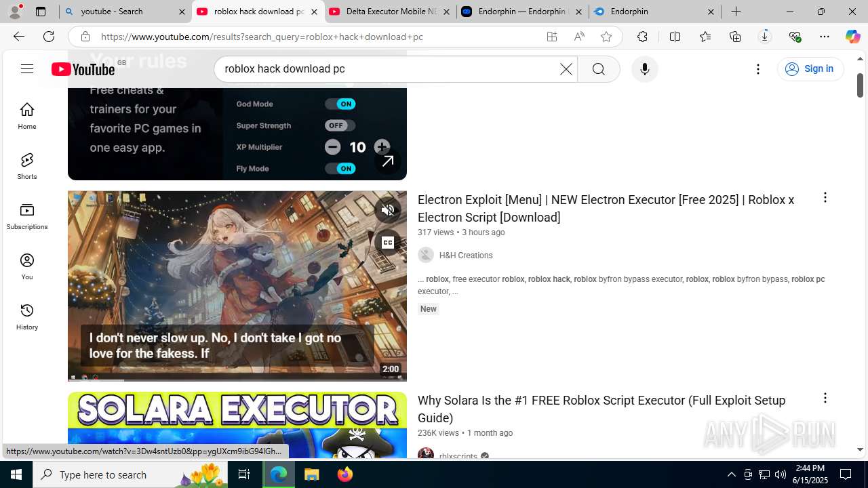Open Copilot sidebar icon
The image size is (868, 488).
tap(852, 37)
